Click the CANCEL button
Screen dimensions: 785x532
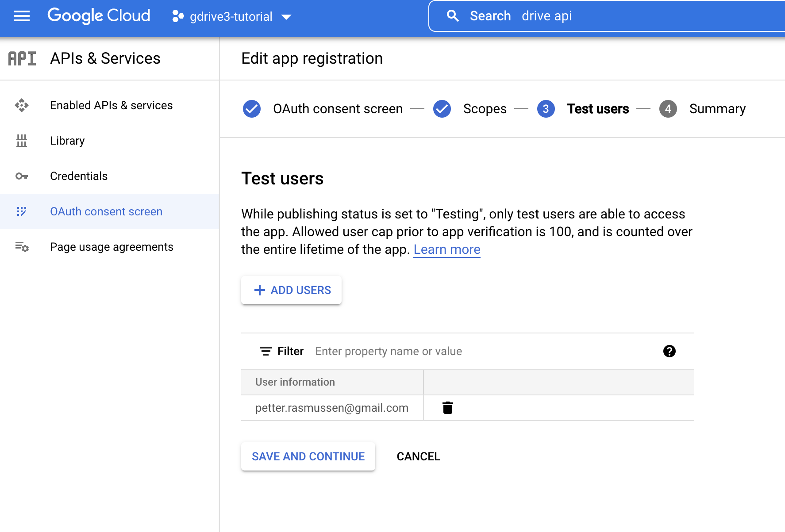[418, 456]
